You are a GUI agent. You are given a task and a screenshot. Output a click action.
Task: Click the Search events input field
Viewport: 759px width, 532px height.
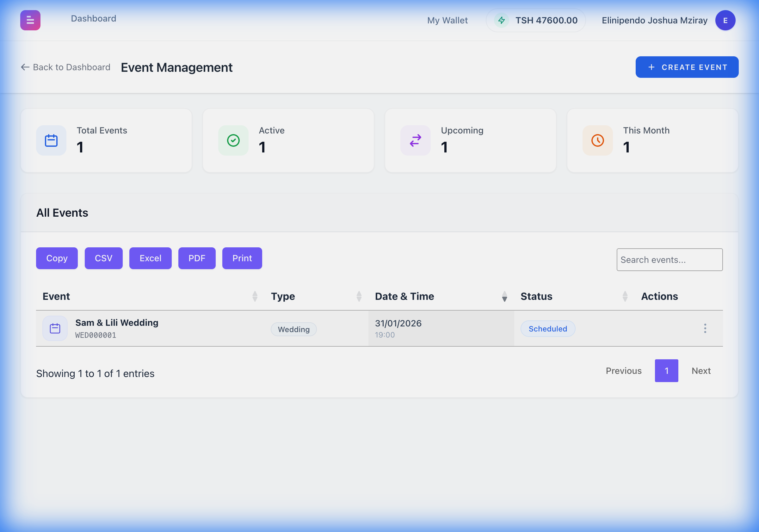(670, 260)
